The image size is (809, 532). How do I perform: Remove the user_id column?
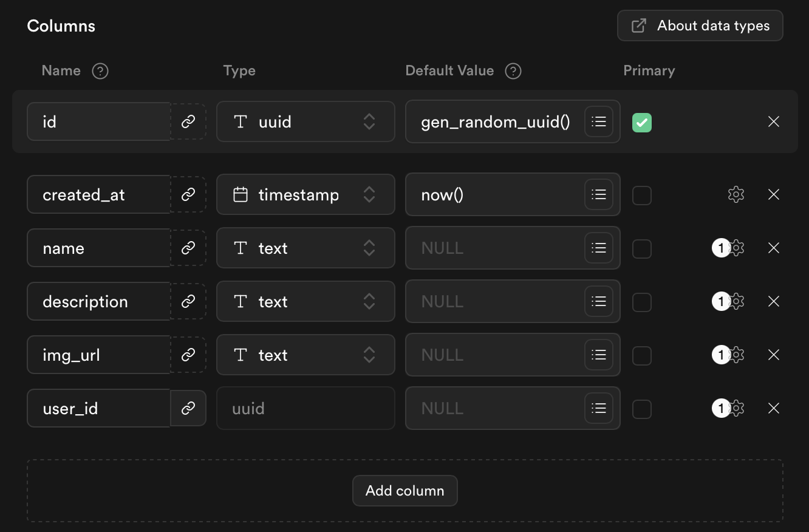pyautogui.click(x=773, y=408)
